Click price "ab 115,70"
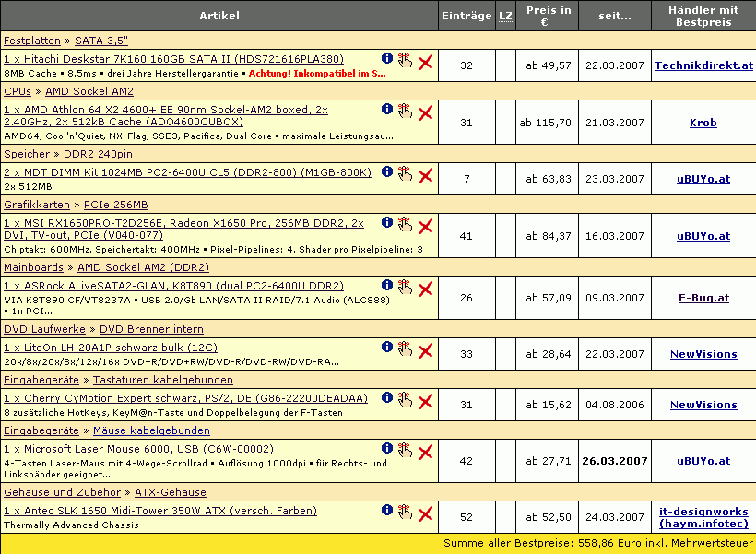This screenshot has width=756, height=554. (545, 123)
